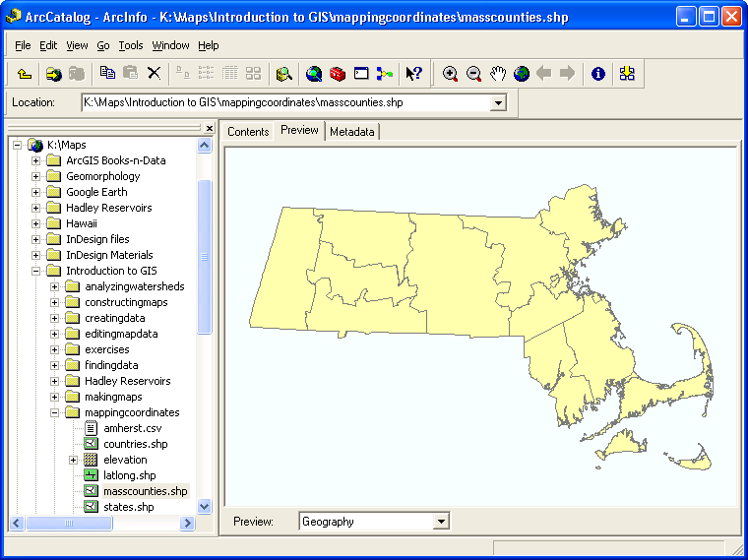Click the Go Forward arrow
This screenshot has height=560, width=748.
point(567,73)
